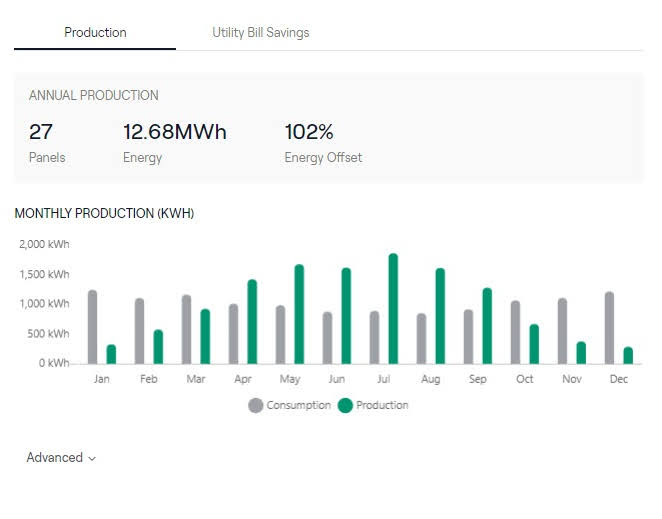Screen dimensions: 662x519
Task: Click September's green production bar
Action: [x=487, y=326]
